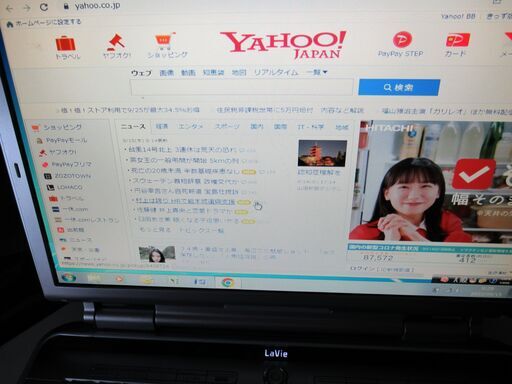The height and width of the screenshot is (384, 512).
Task: Click into the Yahoo search box
Action: click(x=242, y=88)
